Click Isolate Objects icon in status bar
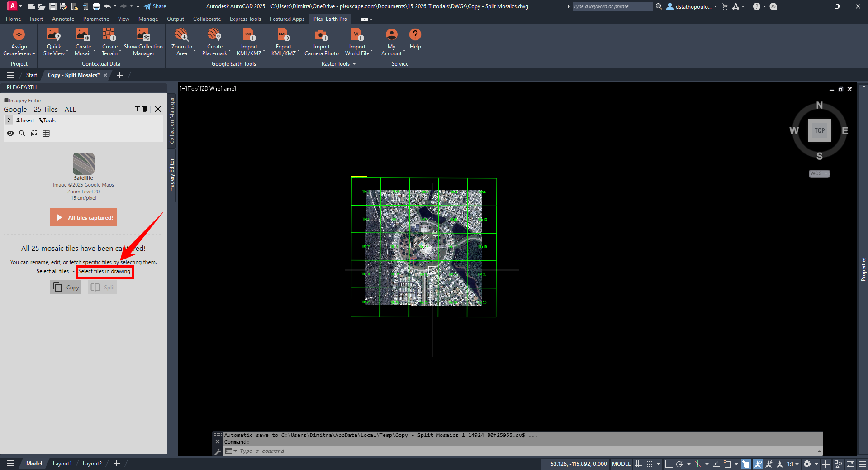The image size is (868, 470). point(838,464)
